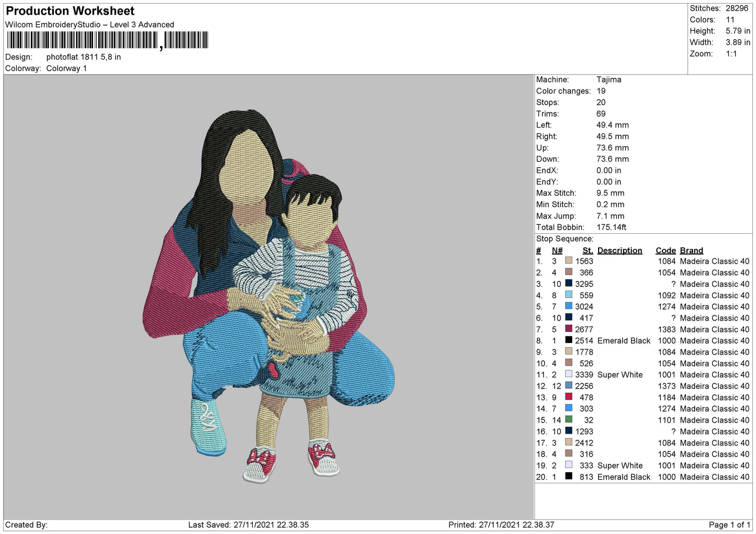Click the Max Jump value 7.1 mm
The height and width of the screenshot is (534, 756).
pyautogui.click(x=611, y=216)
